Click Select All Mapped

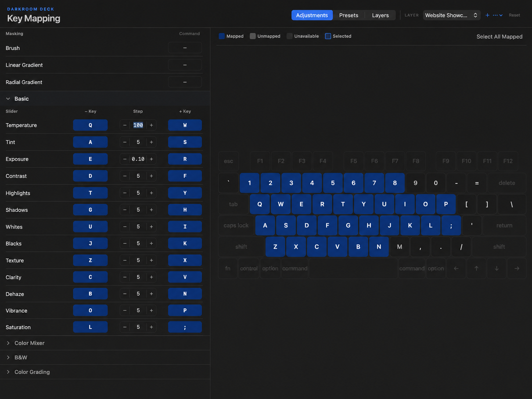point(499,37)
